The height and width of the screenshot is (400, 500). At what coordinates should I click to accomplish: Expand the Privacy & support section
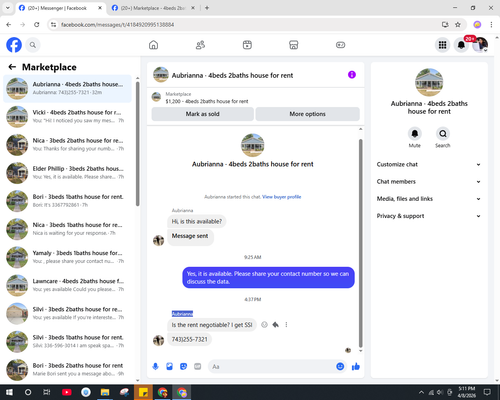tap(429, 216)
